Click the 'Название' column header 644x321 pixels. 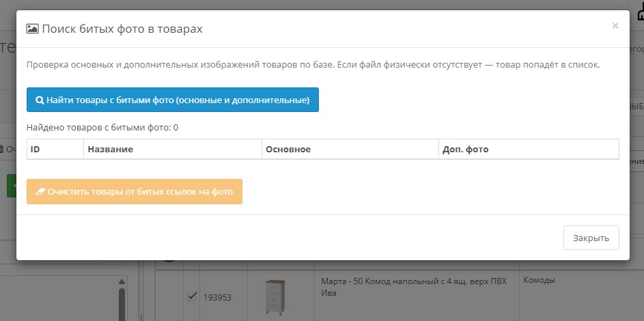point(110,149)
